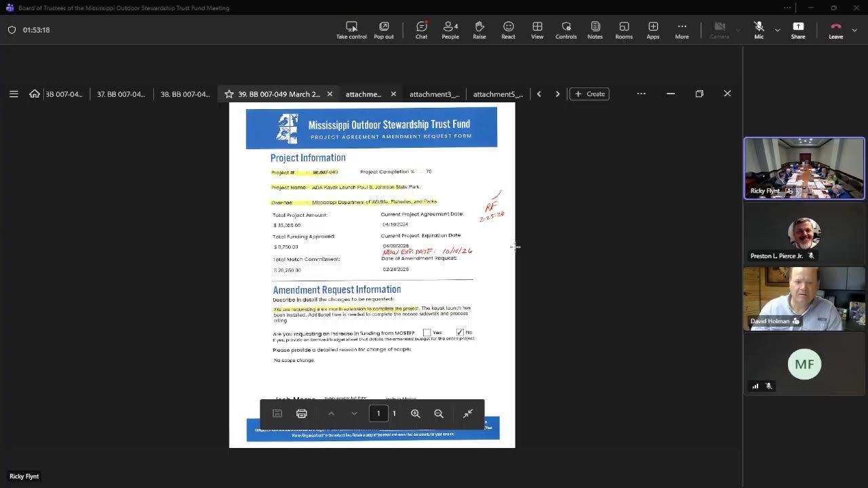
Task: Go to next page with the down chevron
Action: (354, 413)
